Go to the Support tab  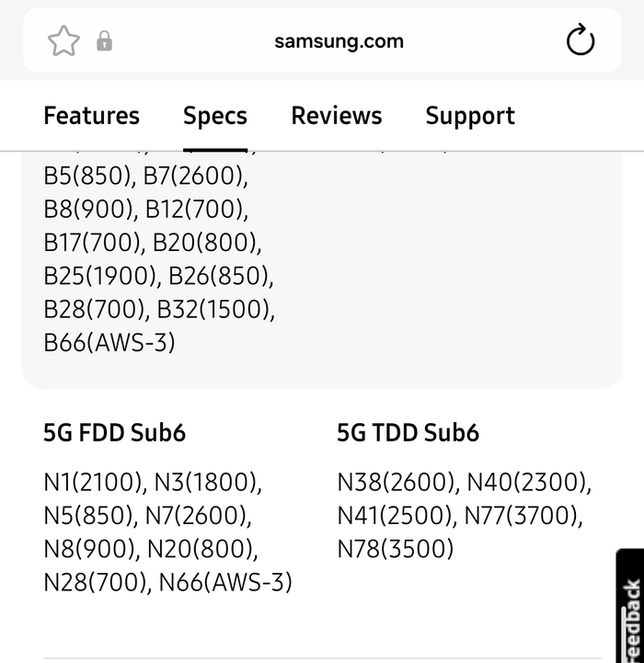coord(470,116)
